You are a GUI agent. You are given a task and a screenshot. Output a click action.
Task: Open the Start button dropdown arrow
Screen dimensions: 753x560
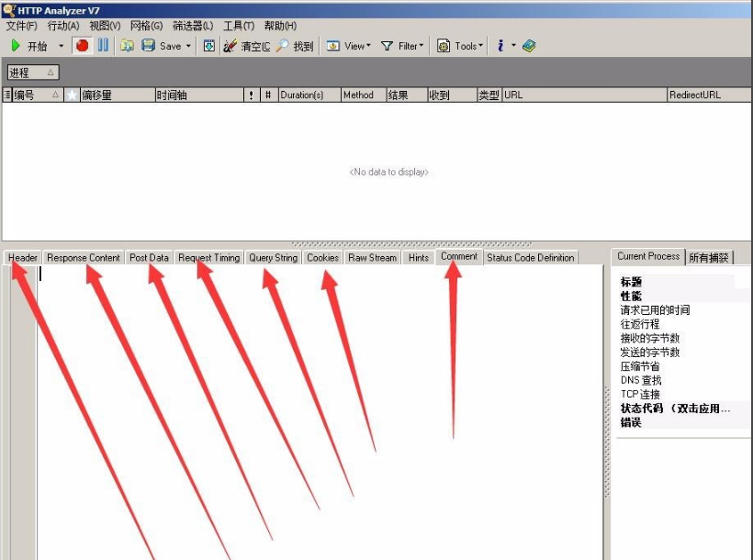tap(61, 45)
